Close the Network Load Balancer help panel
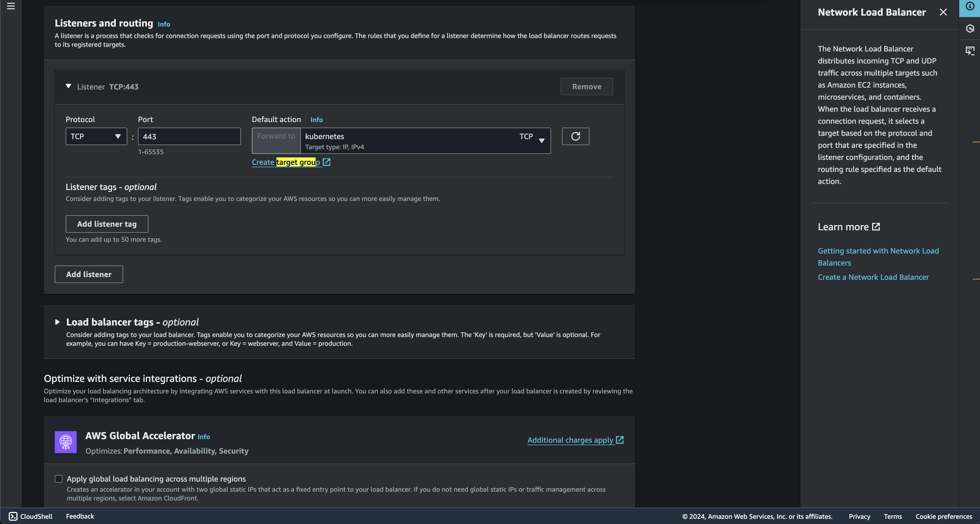980x524 pixels. point(943,12)
